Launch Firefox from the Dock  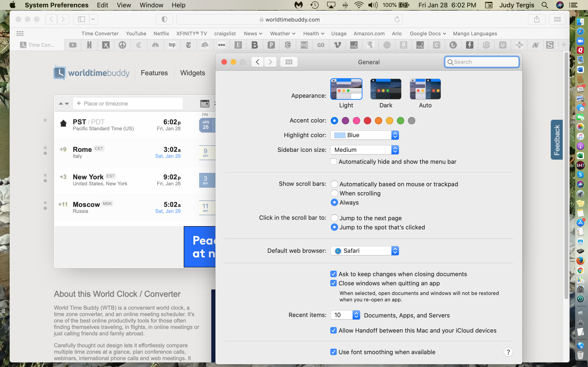tap(581, 261)
